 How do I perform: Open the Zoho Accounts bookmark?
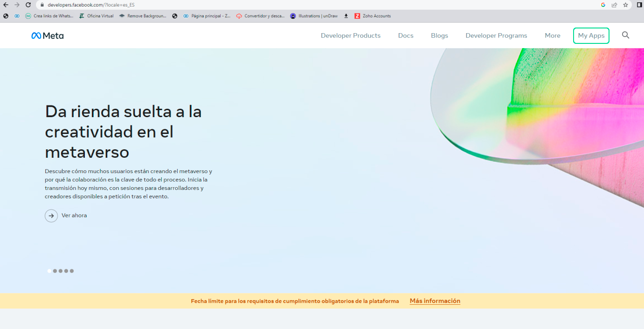pos(372,15)
